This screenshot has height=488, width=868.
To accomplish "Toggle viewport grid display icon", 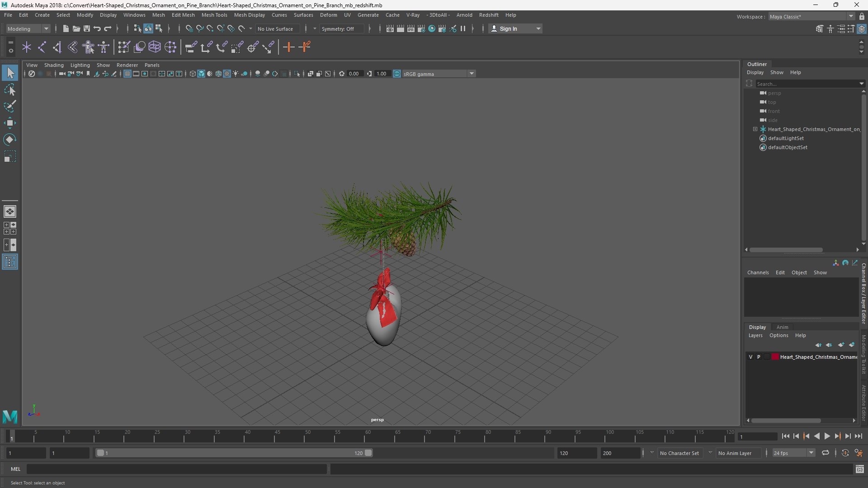I will pos(127,74).
